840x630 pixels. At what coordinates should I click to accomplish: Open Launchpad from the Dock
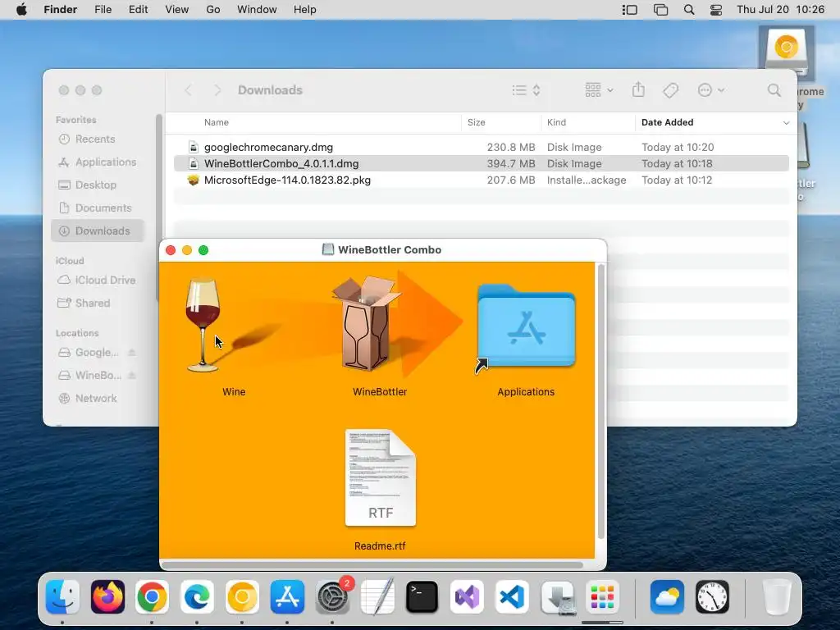[602, 597]
